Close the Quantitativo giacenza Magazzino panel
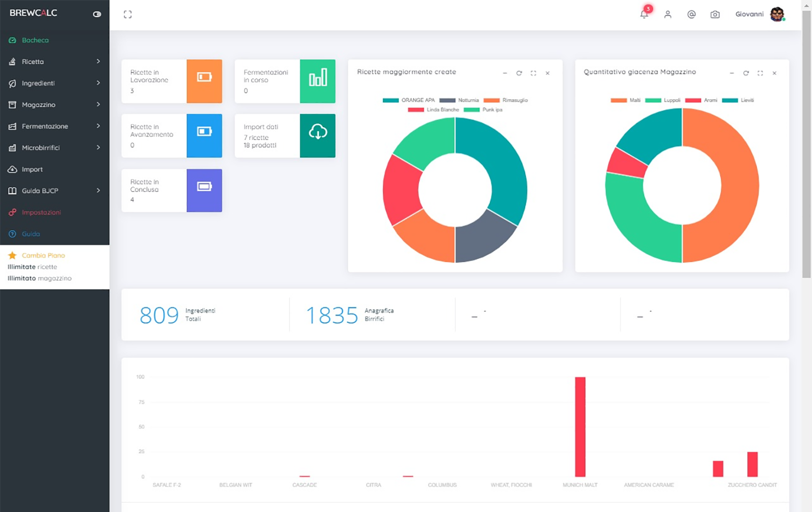The image size is (812, 512). (x=774, y=73)
